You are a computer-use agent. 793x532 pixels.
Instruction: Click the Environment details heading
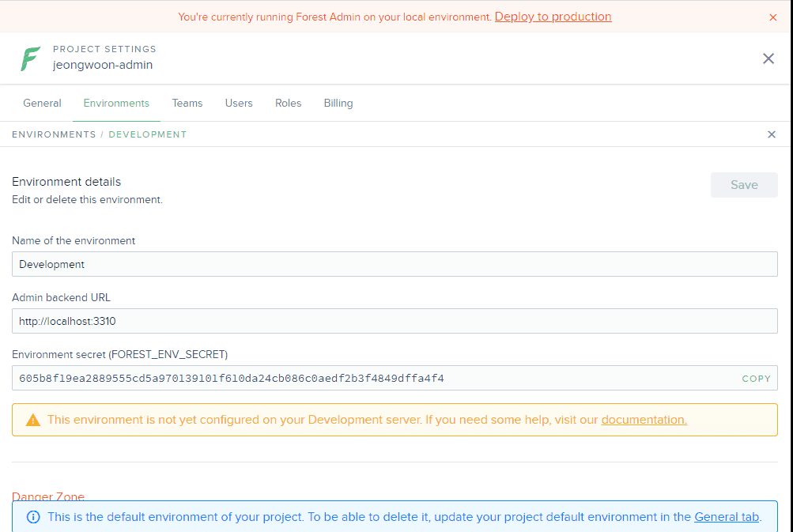(x=66, y=182)
